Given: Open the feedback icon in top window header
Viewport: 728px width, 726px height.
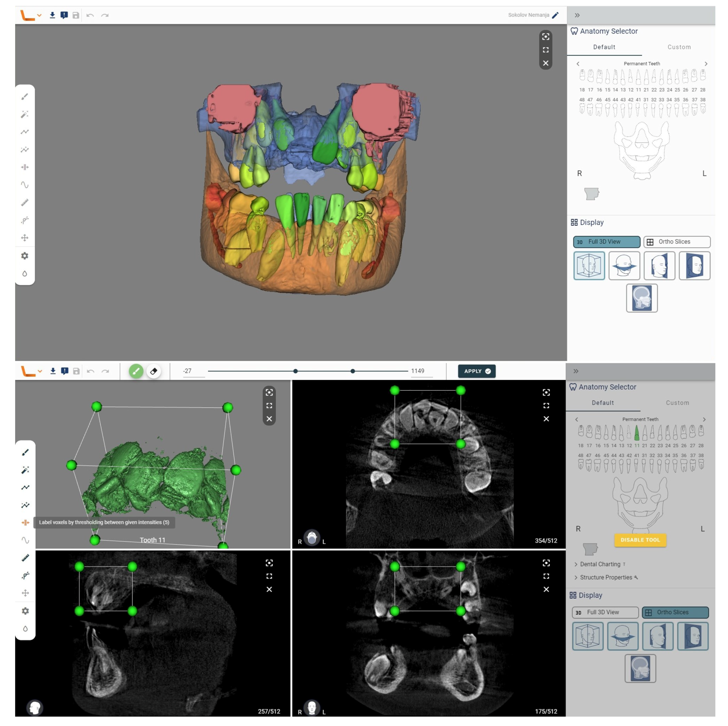Looking at the screenshot, I should coord(64,15).
